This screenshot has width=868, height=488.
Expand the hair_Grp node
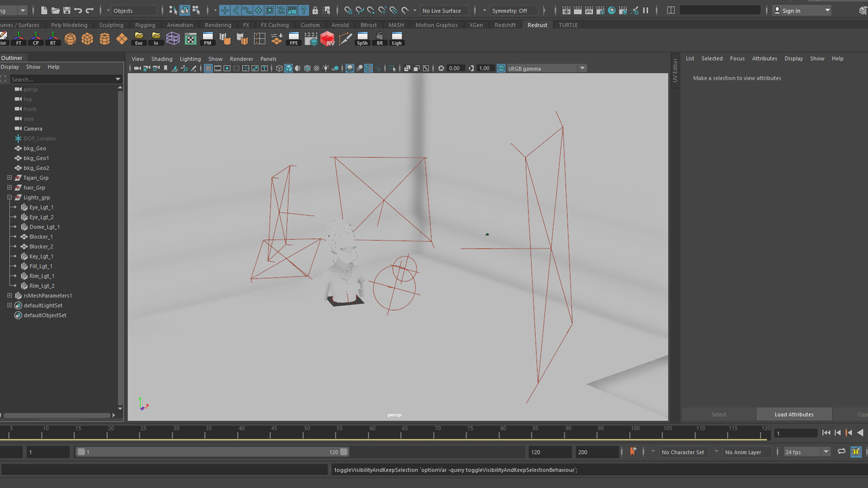coord(9,188)
